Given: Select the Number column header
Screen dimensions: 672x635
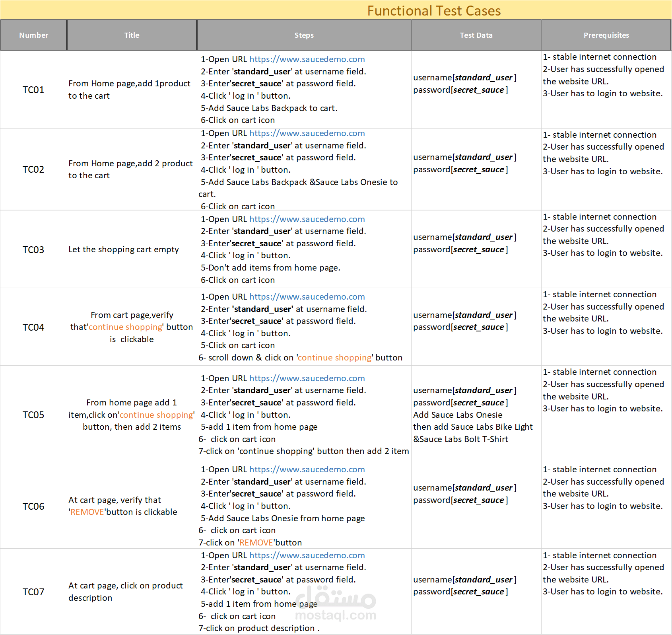Looking at the screenshot, I should pyautogui.click(x=33, y=35).
